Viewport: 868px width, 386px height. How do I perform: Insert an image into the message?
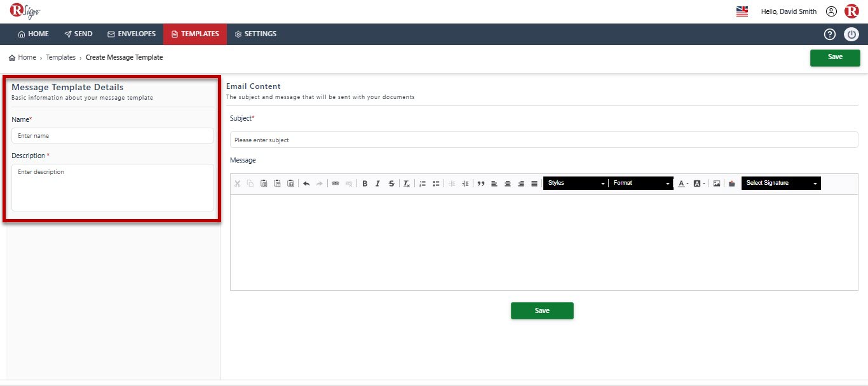tap(717, 183)
